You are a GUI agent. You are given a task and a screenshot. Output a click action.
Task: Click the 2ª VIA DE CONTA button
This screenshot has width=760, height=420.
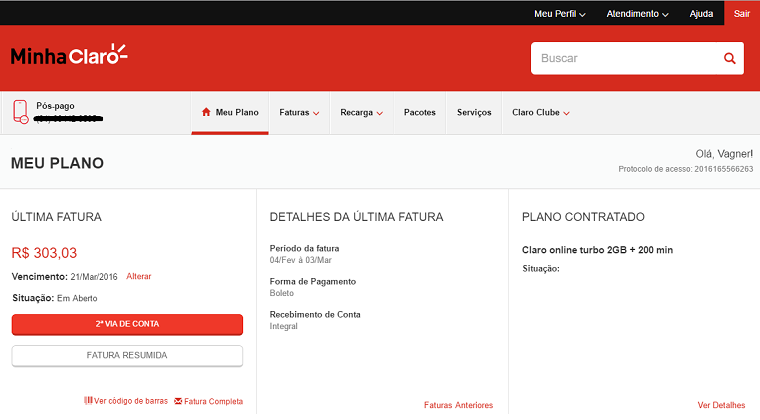coord(127,324)
